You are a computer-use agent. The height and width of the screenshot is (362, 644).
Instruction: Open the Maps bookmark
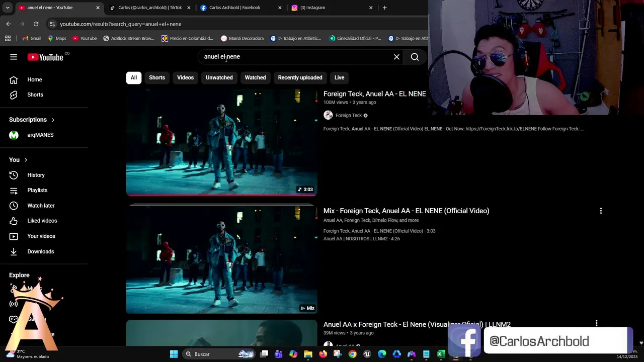(57, 38)
